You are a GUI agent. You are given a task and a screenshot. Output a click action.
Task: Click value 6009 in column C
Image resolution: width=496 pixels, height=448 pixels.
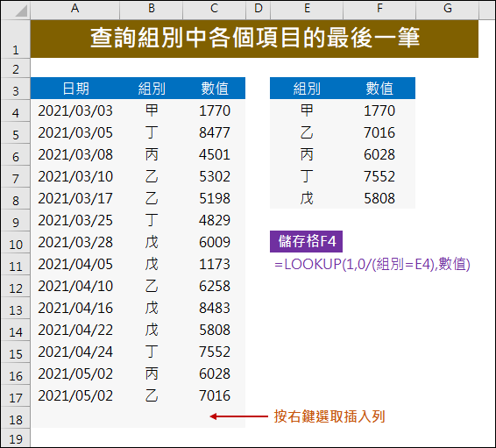point(214,242)
